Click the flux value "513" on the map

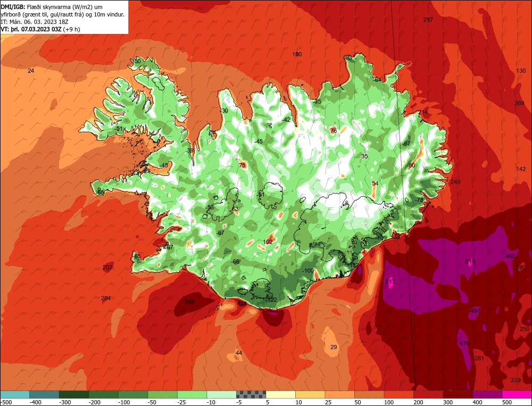tap(390, 282)
